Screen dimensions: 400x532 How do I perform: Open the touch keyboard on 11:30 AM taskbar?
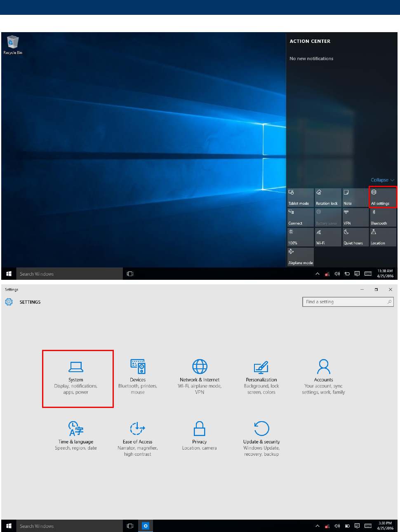pyautogui.click(x=368, y=274)
